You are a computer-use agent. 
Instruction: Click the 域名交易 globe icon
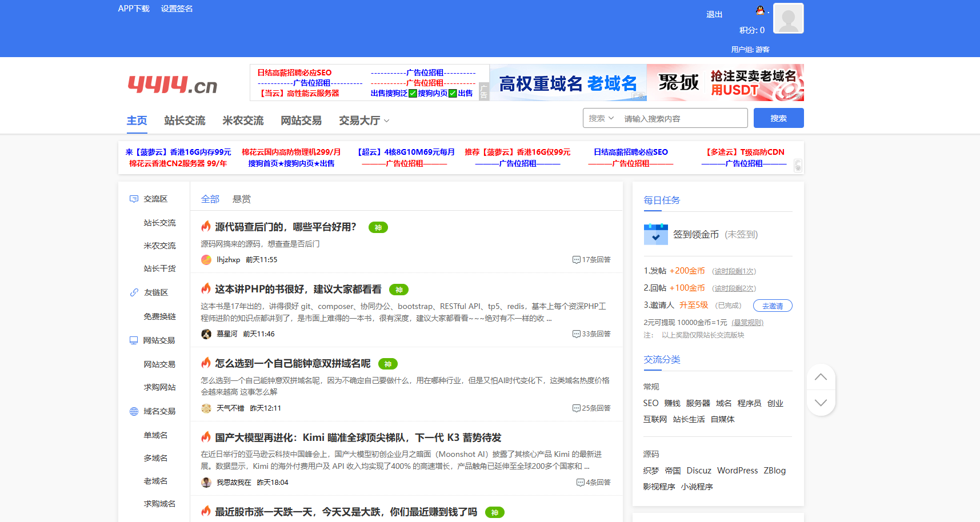point(134,411)
